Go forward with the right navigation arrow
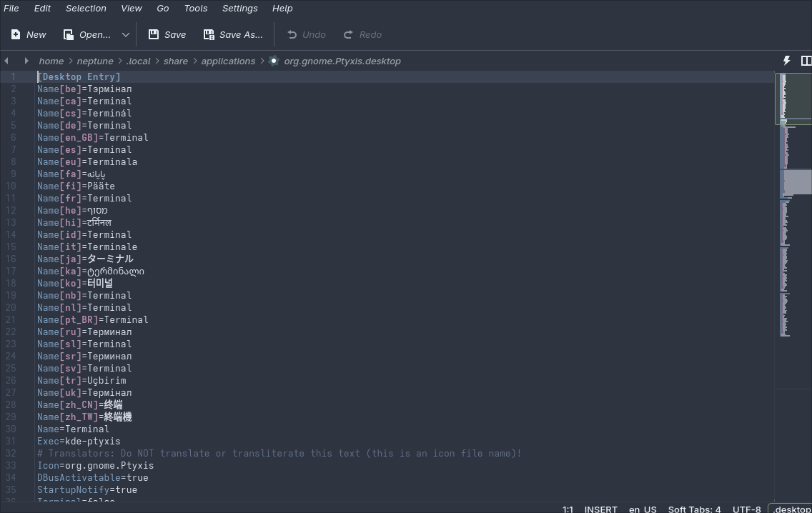The image size is (812, 513). [26, 61]
